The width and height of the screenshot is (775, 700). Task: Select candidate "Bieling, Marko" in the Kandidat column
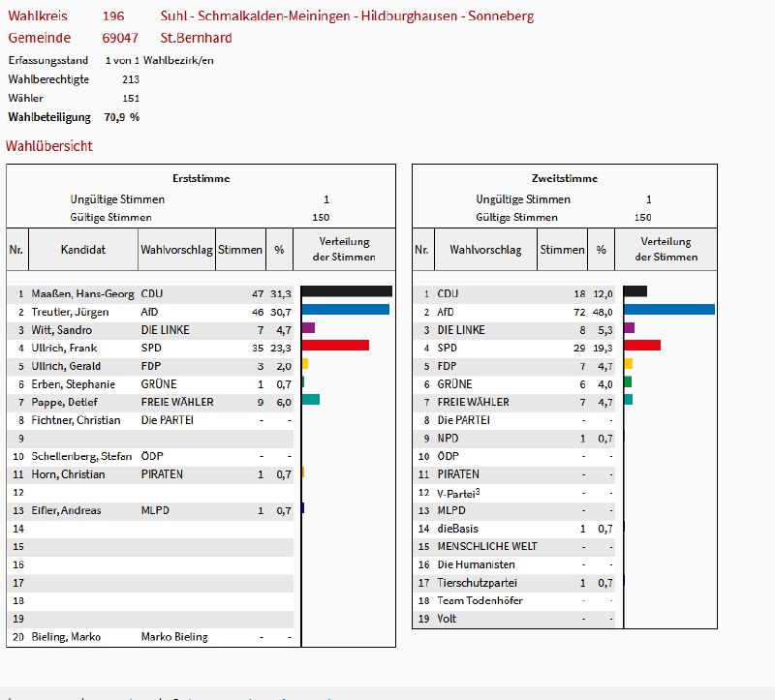(66, 637)
